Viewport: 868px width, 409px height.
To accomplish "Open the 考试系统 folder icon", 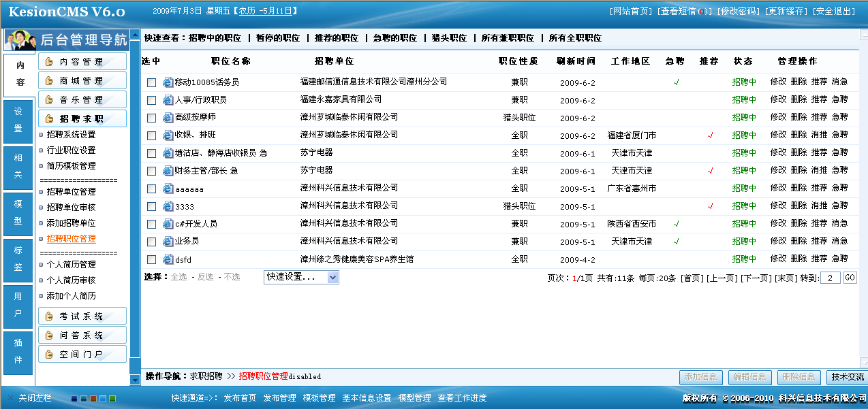I will tap(50, 315).
